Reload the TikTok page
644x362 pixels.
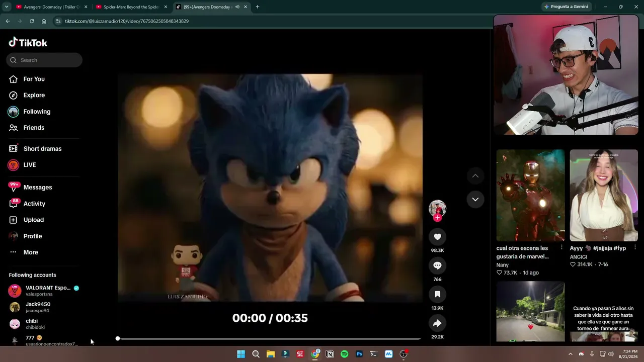(x=32, y=21)
